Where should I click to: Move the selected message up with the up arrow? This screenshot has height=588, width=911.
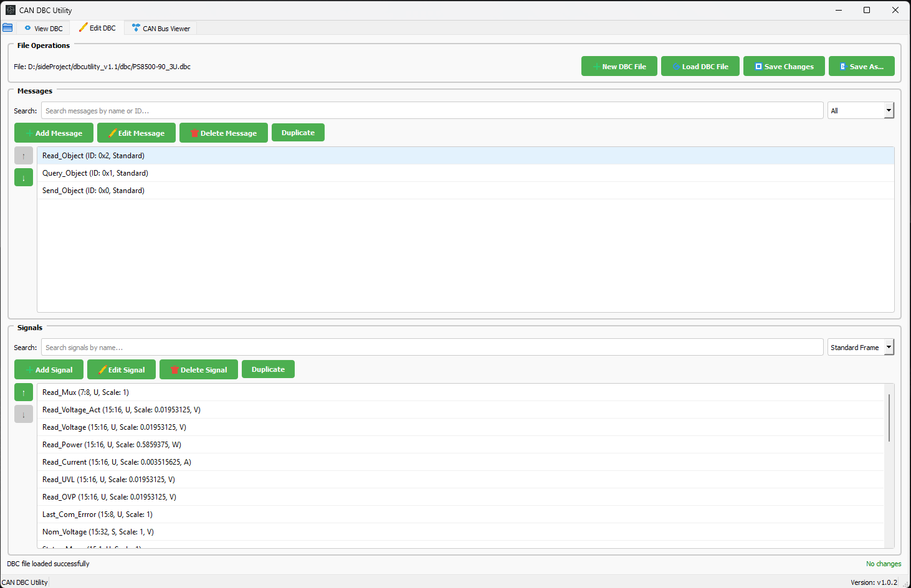[x=23, y=155]
